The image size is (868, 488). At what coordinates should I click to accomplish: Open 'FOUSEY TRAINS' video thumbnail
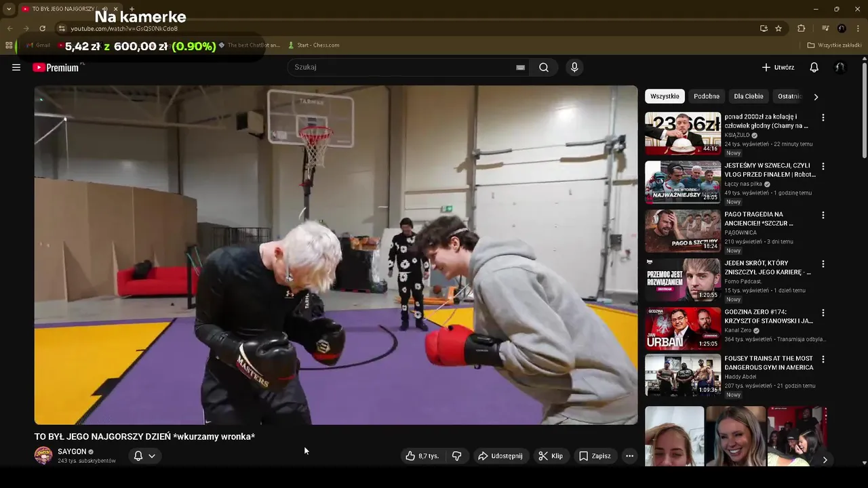(683, 375)
